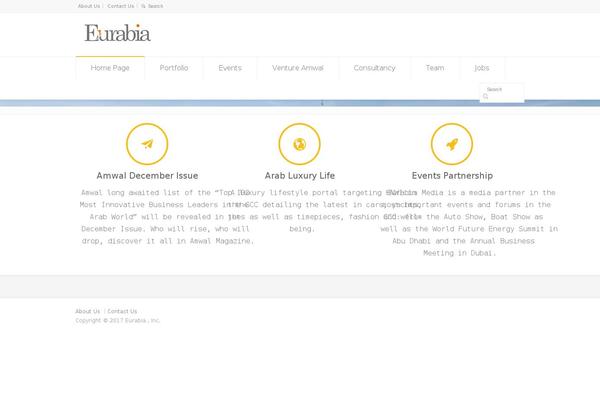Click the magnifier icon in the search box
Screen dimensions: 600x400
pos(486,97)
